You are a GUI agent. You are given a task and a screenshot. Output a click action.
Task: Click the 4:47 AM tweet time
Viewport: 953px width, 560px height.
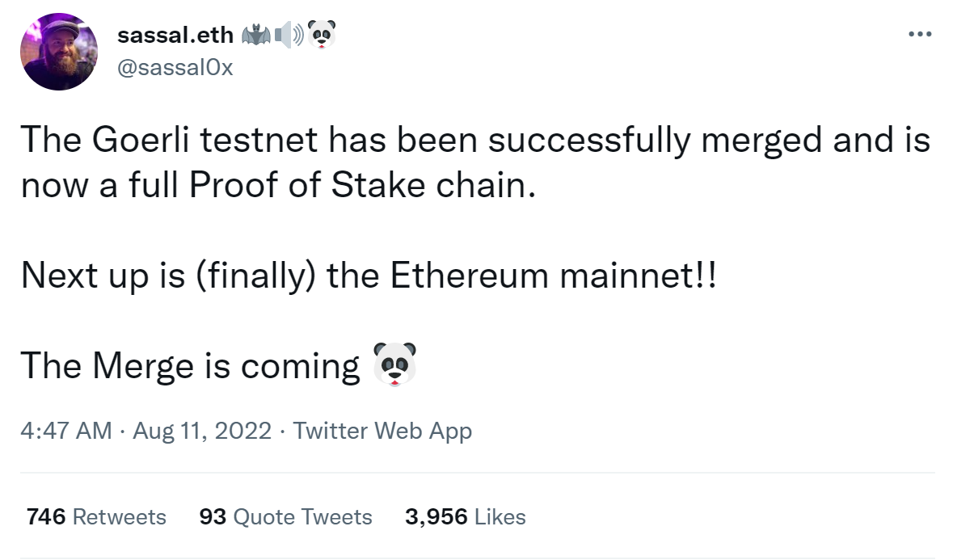click(66, 431)
